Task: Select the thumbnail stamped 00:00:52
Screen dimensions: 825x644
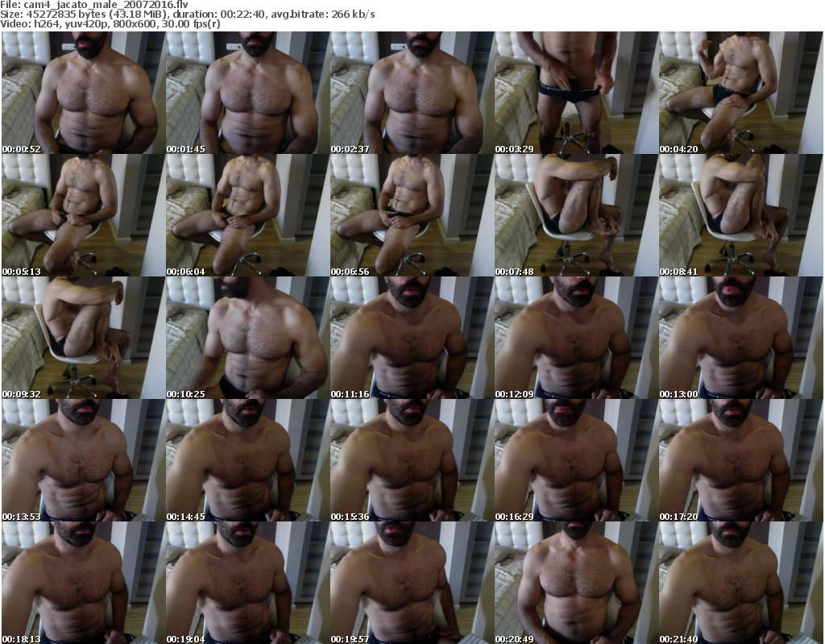Action: (x=83, y=93)
